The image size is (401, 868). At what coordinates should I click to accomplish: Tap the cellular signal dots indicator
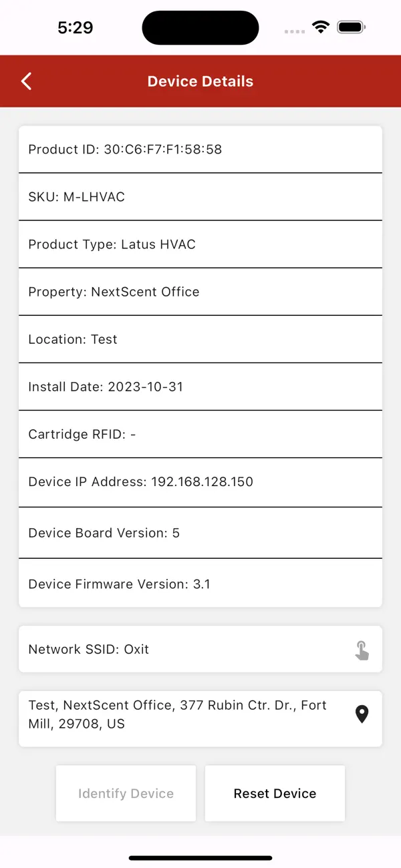pos(295,31)
